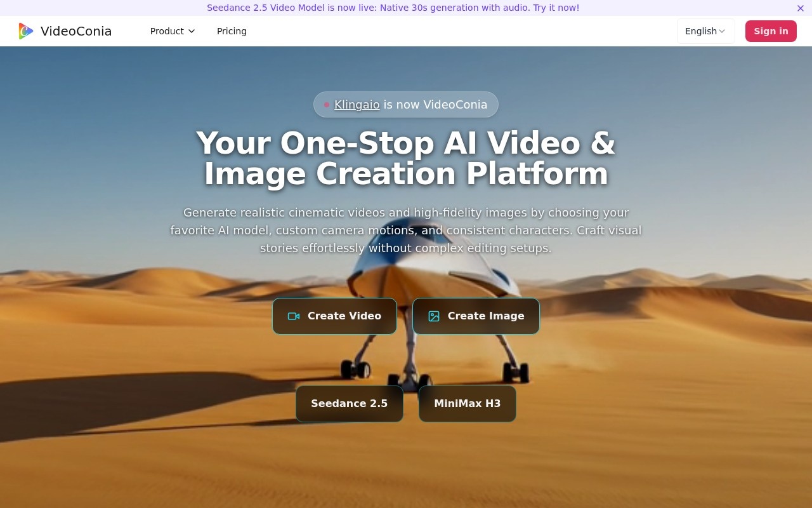Click the VideoConia logo icon

[x=25, y=31]
